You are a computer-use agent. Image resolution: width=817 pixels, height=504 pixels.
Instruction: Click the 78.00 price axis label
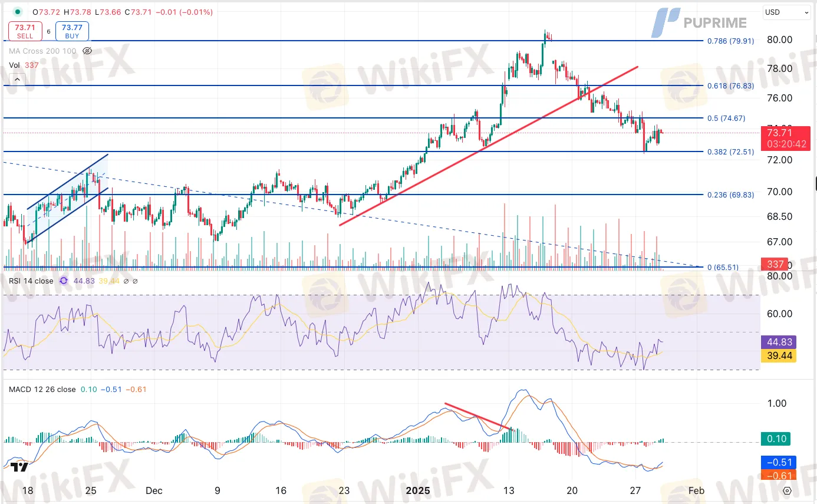(x=779, y=68)
